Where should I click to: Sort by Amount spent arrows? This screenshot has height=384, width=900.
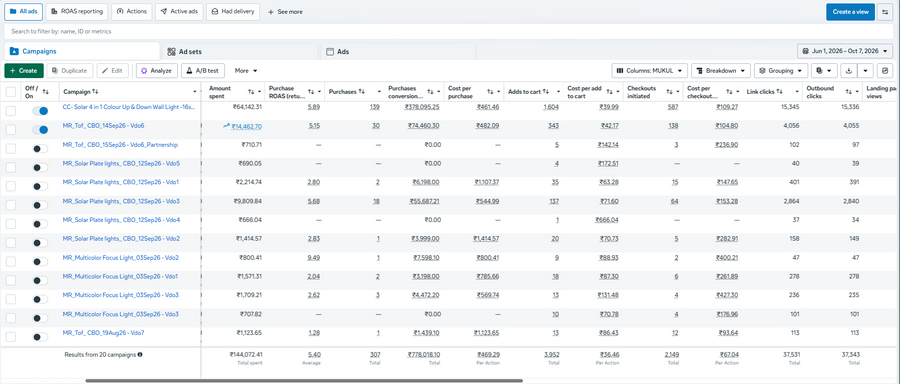(x=251, y=91)
